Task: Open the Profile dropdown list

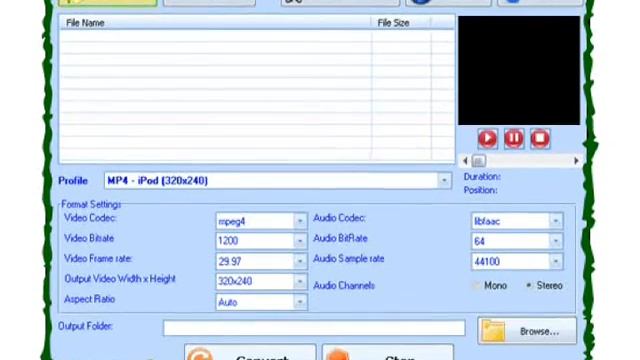Action: coord(444,180)
